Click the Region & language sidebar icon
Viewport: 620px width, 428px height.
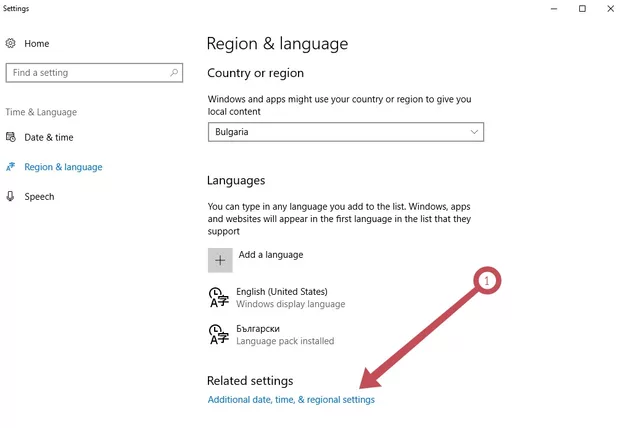click(x=11, y=167)
